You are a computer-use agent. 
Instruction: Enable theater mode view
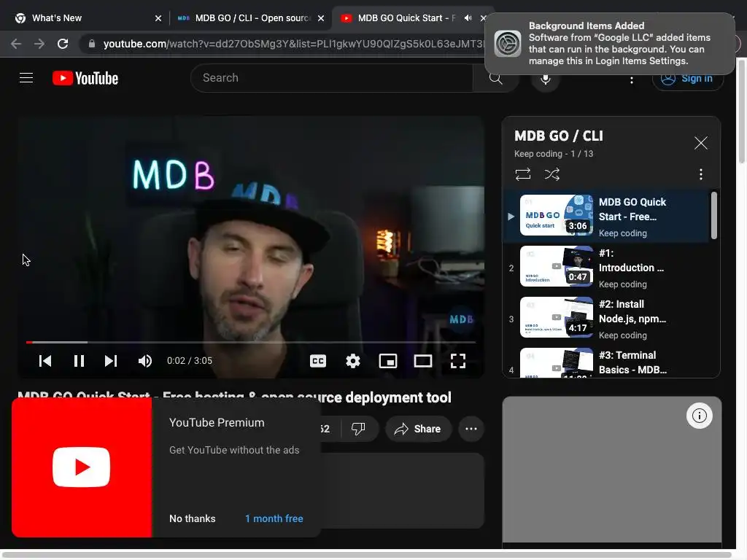click(423, 361)
